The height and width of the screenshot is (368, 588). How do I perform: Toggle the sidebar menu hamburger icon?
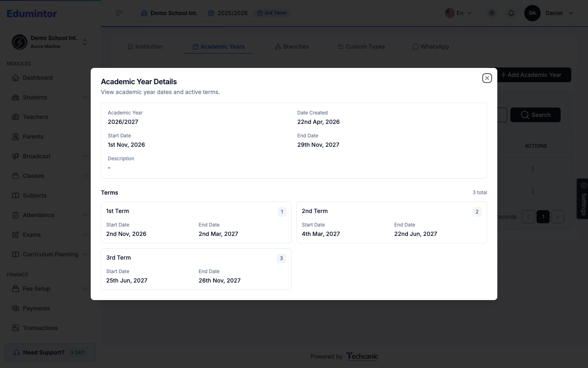[119, 13]
